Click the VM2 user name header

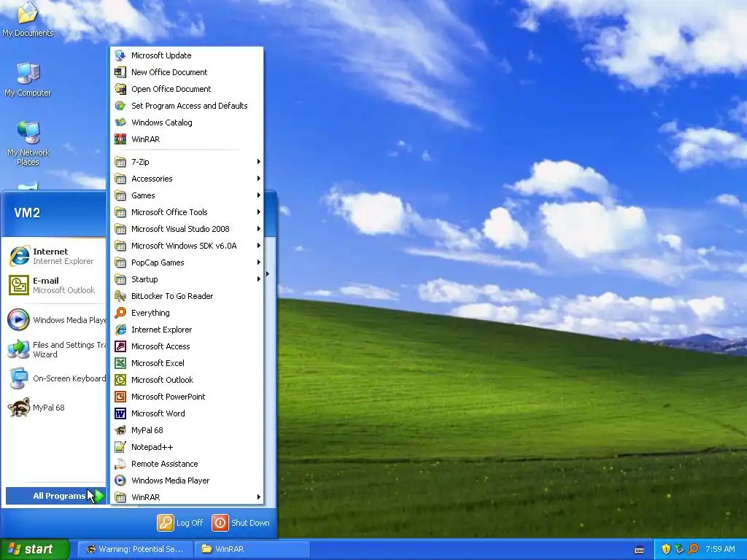pos(27,213)
